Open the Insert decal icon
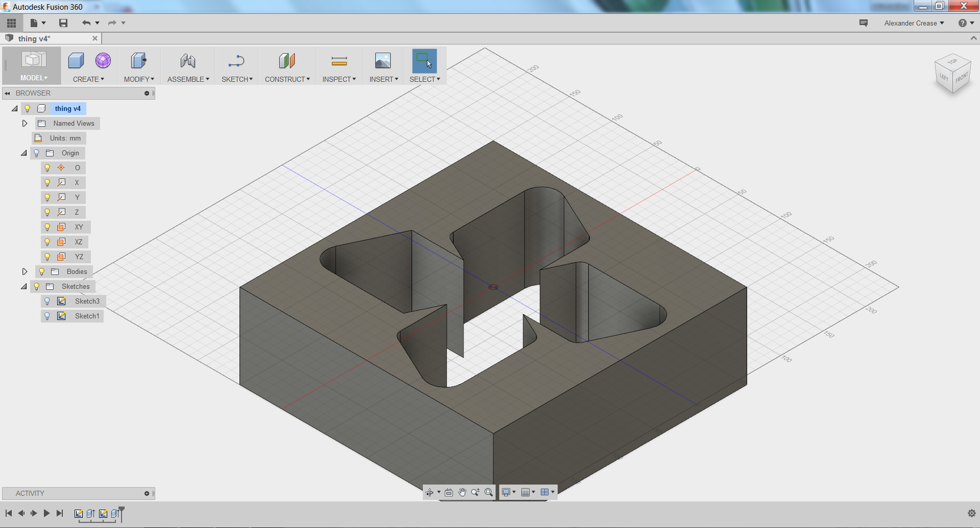Screen dimensions: 980x528 pos(382,60)
